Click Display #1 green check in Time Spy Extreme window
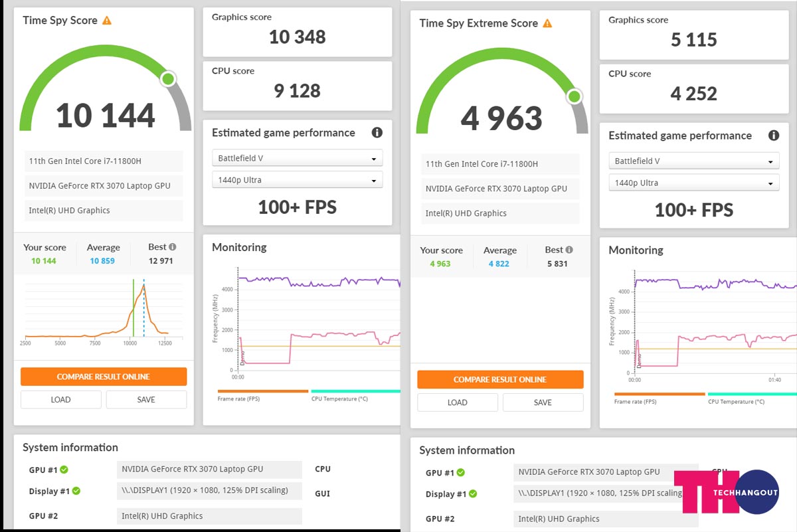 473,493
